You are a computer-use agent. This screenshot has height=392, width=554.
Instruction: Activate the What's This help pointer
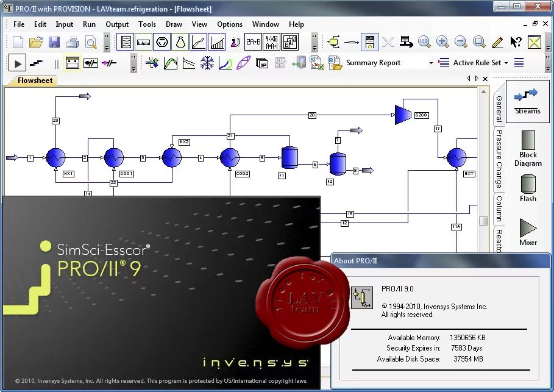tap(516, 41)
